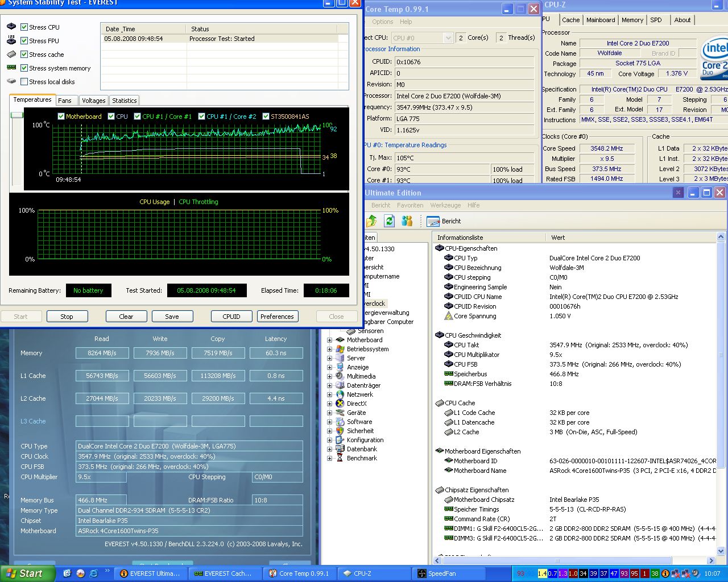Toggle the Motherboard temperature graph checkbox
The image size is (728, 582).
click(x=61, y=117)
